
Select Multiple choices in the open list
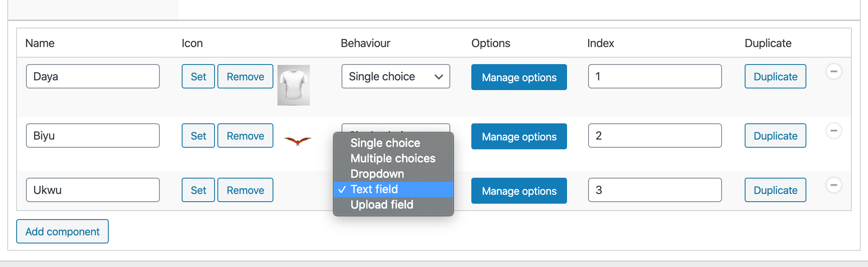pos(393,158)
